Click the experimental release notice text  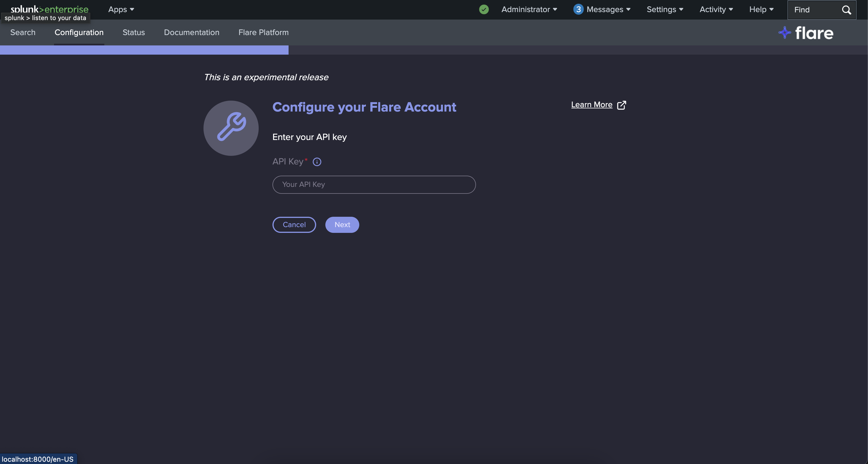[266, 78]
